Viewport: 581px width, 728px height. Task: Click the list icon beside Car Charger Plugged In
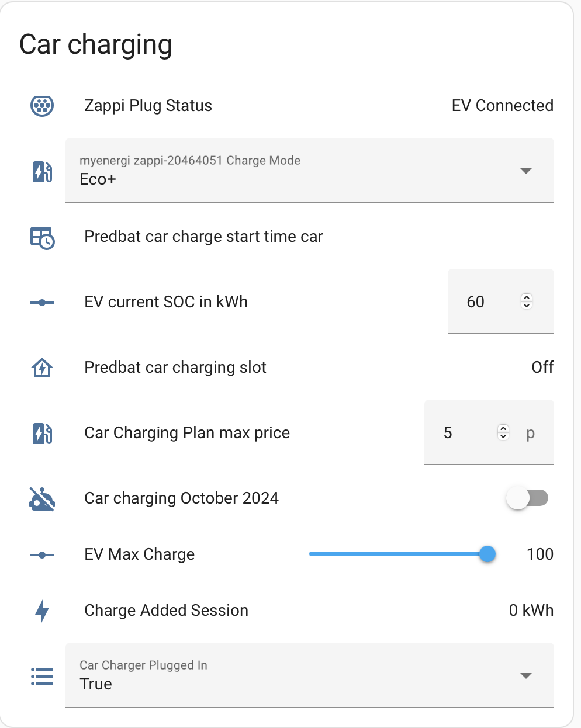tap(42, 676)
